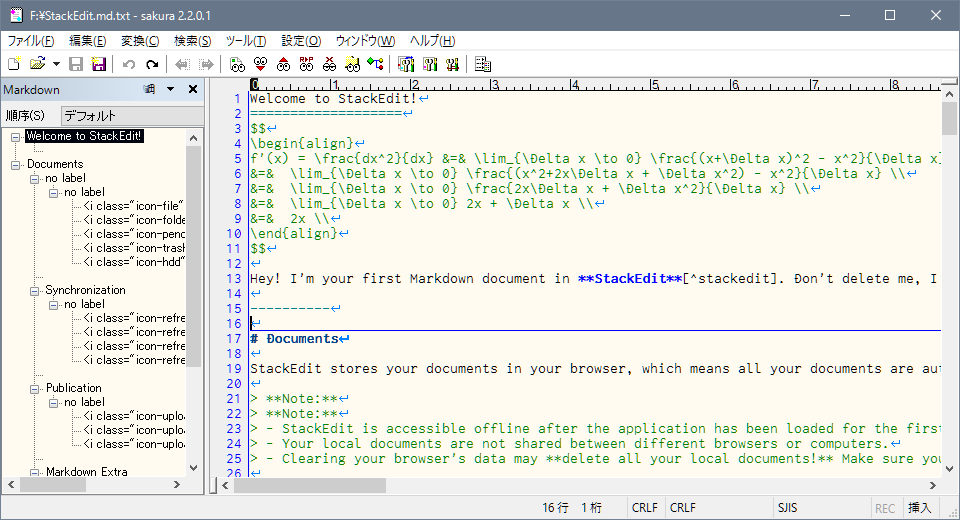This screenshot has width=960, height=520.
Task: Open the 編集(E) menu
Action: coord(88,41)
